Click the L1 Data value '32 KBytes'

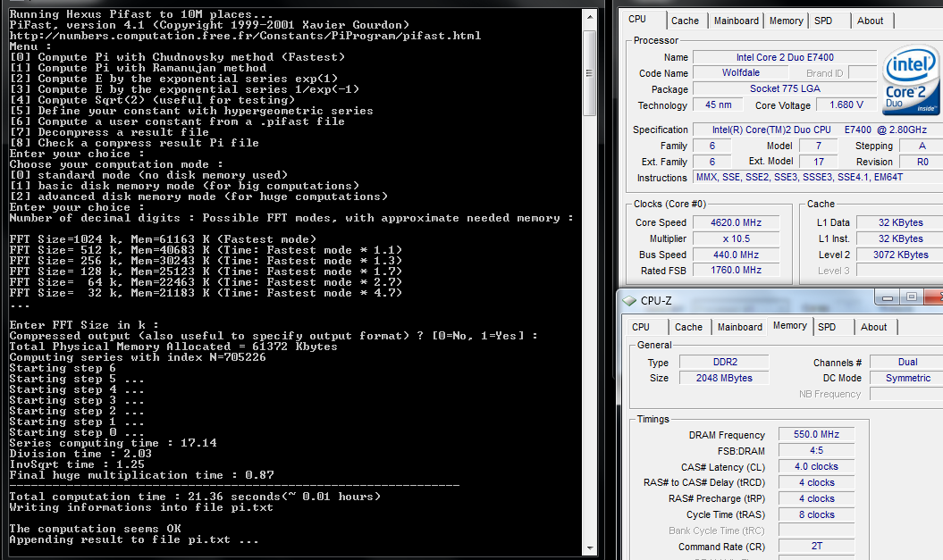pyautogui.click(x=900, y=223)
